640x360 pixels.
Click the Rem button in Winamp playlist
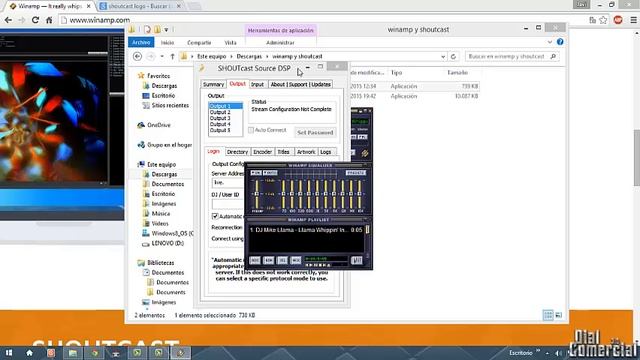tap(269, 260)
